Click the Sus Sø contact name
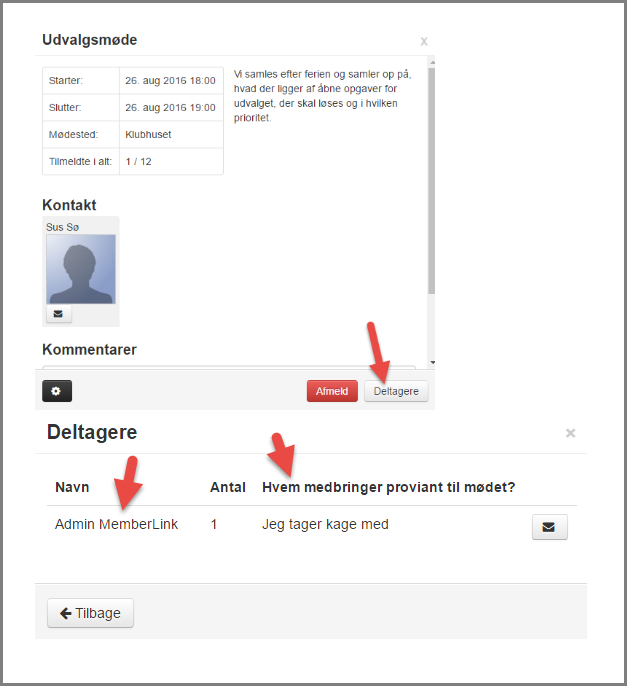This screenshot has width=627, height=686. point(61,227)
